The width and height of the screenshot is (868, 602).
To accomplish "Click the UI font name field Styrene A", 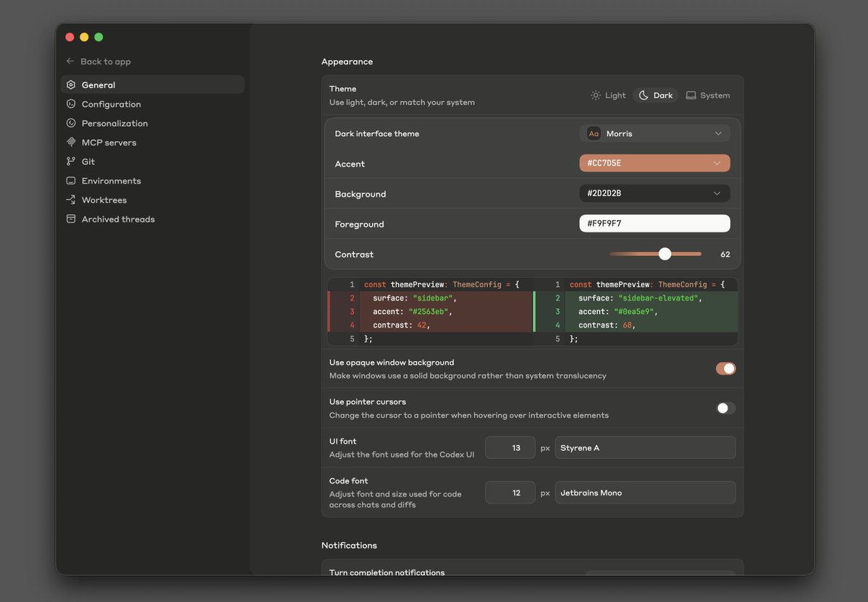I will (645, 448).
